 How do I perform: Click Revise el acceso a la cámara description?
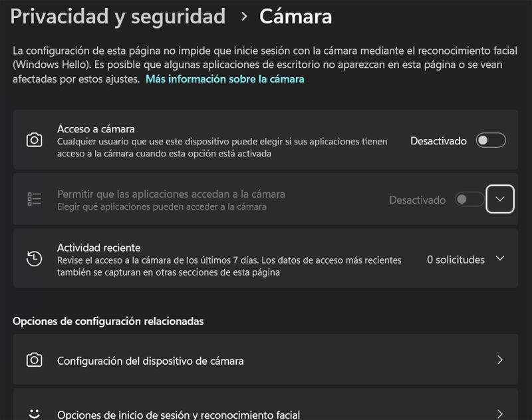[x=229, y=266]
